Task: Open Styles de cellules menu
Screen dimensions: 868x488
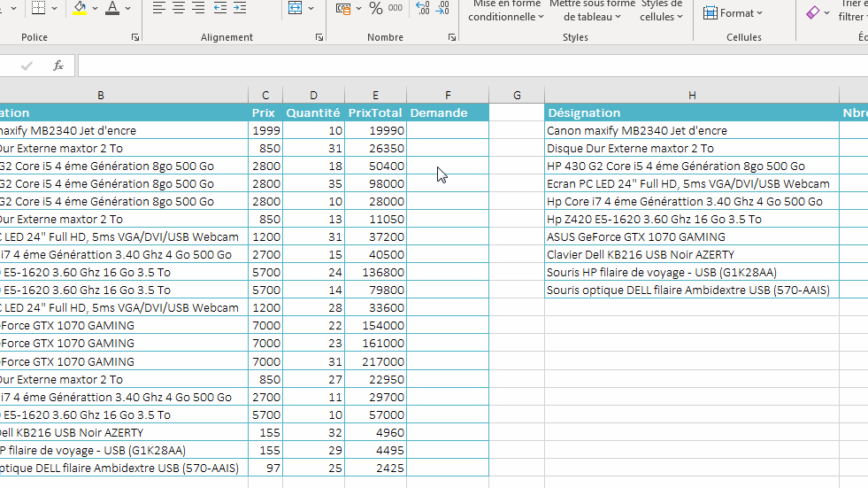Action: (661, 12)
